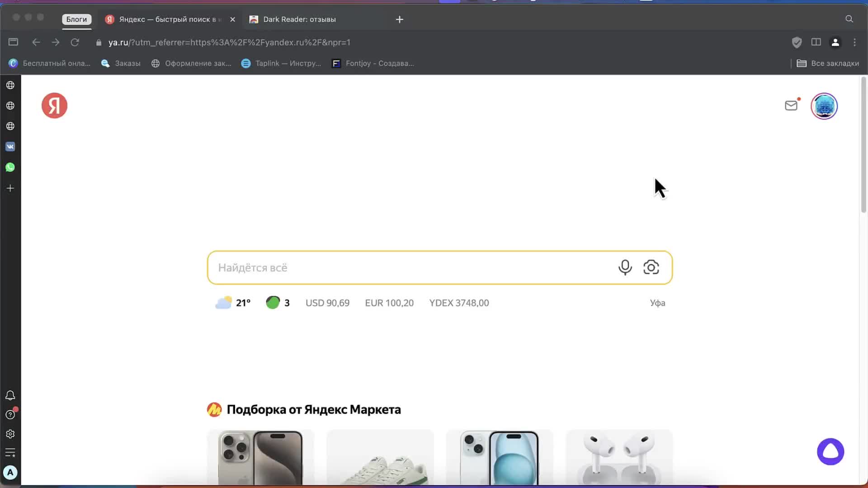Open the Protect shield in the address bar
The width and height of the screenshot is (868, 488).
tap(797, 42)
